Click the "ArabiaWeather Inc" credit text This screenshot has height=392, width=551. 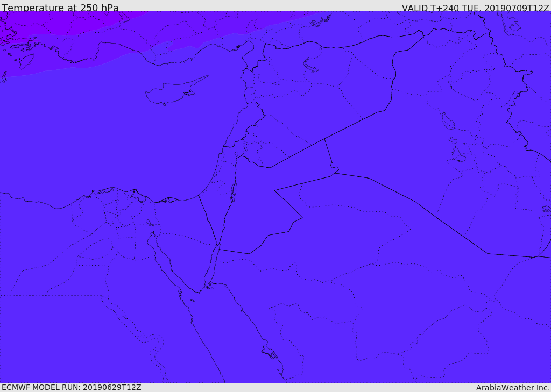click(x=513, y=388)
